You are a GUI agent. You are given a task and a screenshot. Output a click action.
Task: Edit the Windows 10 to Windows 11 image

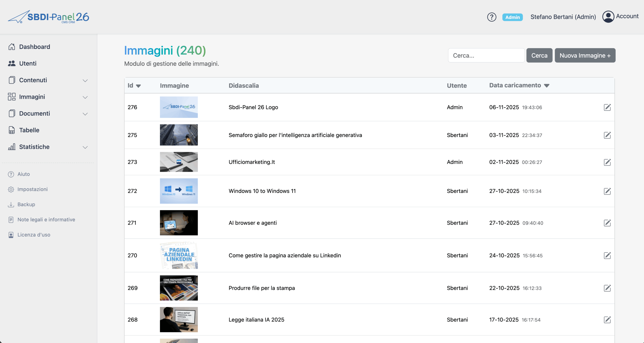607,191
